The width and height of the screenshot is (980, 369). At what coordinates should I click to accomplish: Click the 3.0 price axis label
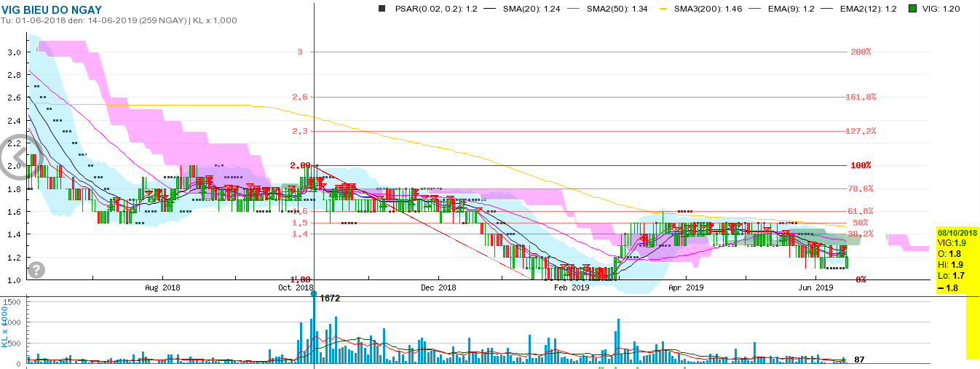coord(14,52)
